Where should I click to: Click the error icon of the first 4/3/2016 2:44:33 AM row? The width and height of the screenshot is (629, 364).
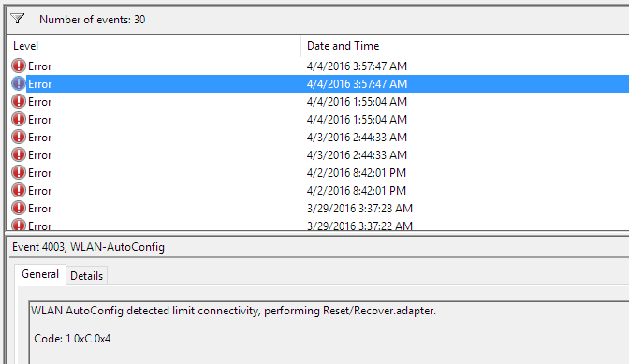tap(19, 137)
